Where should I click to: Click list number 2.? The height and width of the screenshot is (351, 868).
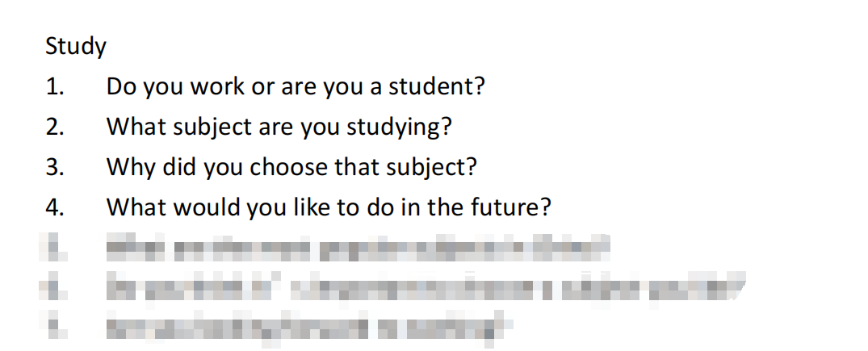pyautogui.click(x=55, y=127)
